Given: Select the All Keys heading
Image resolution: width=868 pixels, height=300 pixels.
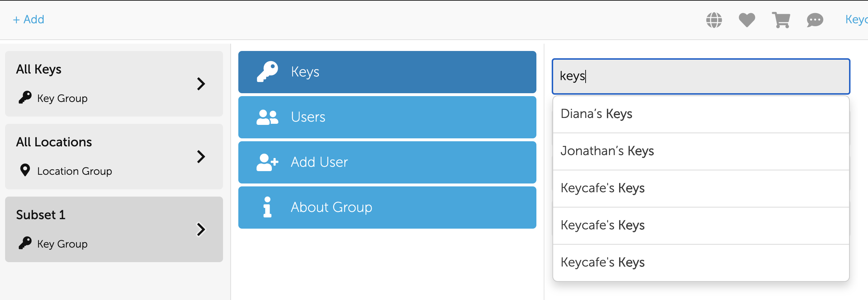Looking at the screenshot, I should coord(39,69).
